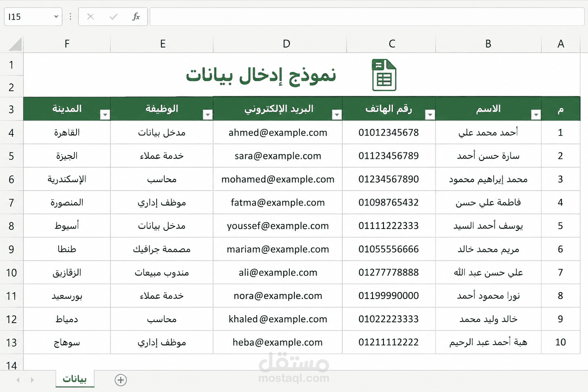Click name cell هبة أحمد عبد الرحيم

(488, 343)
